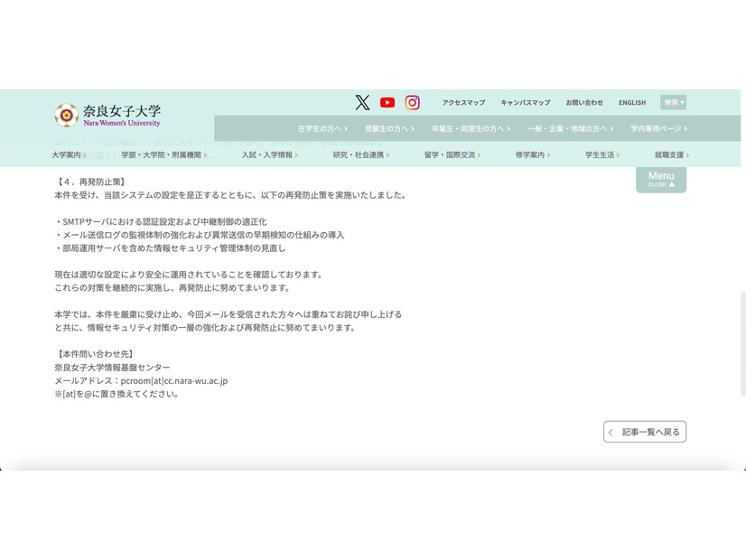Image resolution: width=746 pixels, height=560 pixels.
Task: Open the YouTube channel icon
Action: (387, 102)
